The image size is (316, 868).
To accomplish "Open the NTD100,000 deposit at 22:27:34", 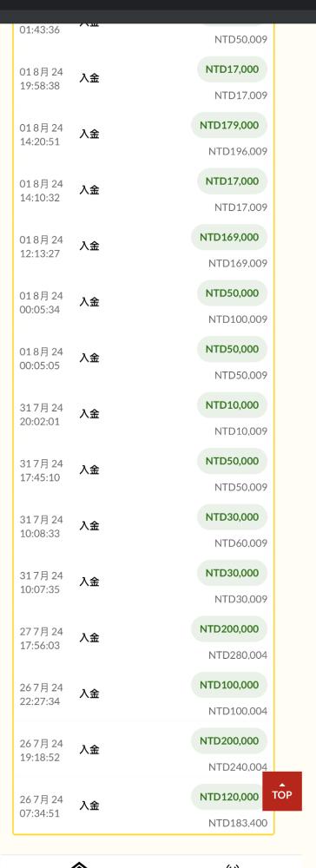I will pyautogui.click(x=229, y=685).
